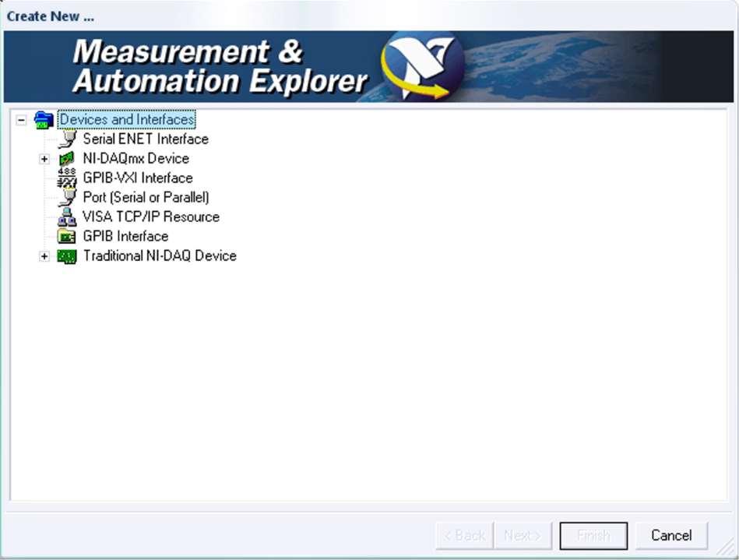Click the Serial ENET Interface cable icon
Screen dimensions: 739x560
pos(68,139)
